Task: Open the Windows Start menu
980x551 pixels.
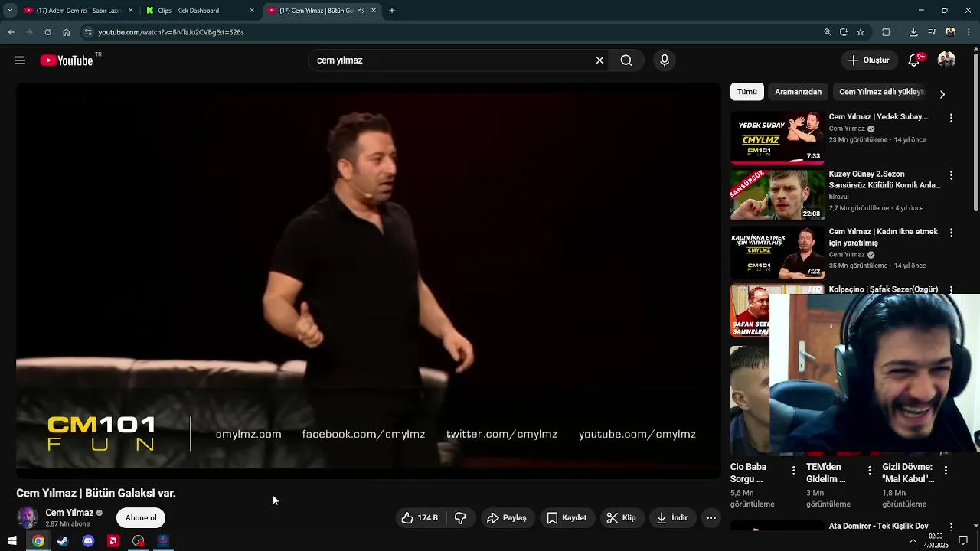Action: [x=12, y=541]
